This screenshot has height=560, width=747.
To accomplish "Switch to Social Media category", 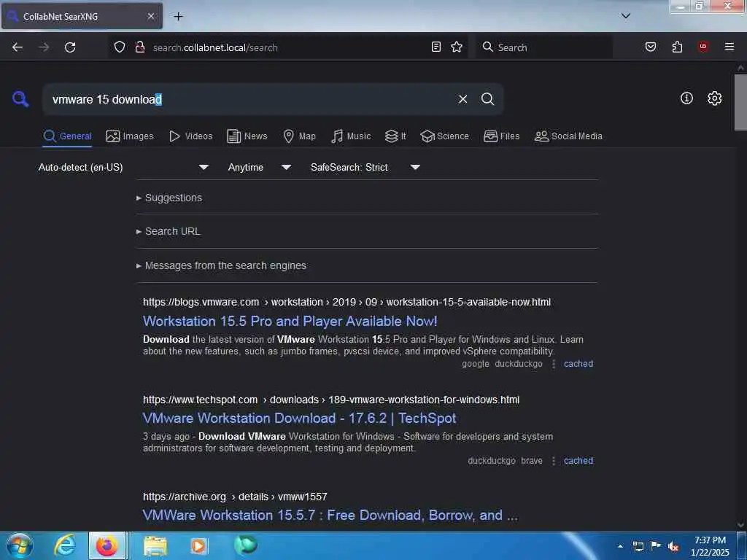I will tap(568, 136).
